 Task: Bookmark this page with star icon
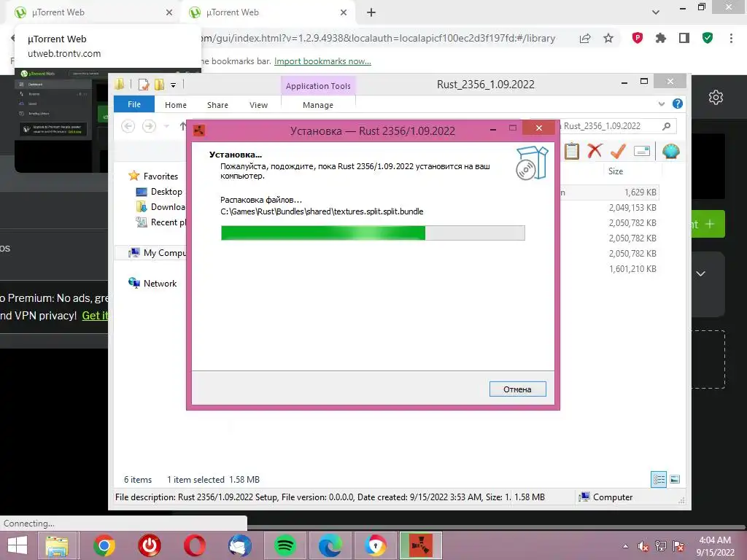point(608,38)
